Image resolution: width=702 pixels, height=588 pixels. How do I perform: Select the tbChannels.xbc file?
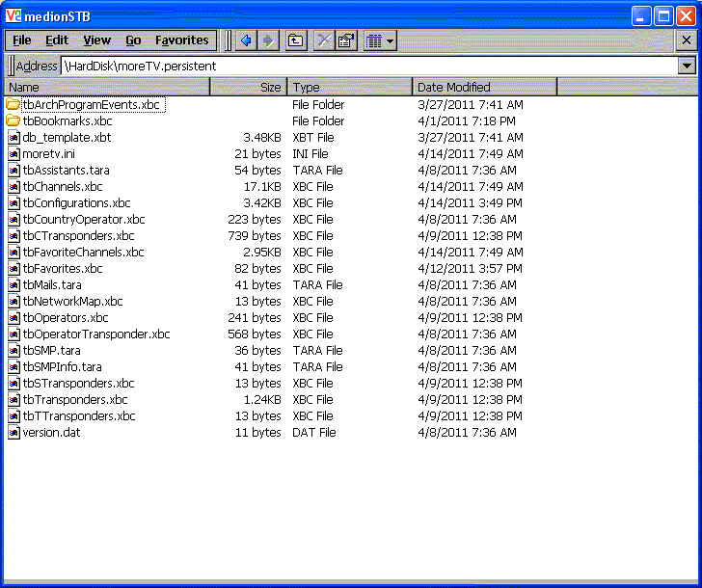(63, 187)
